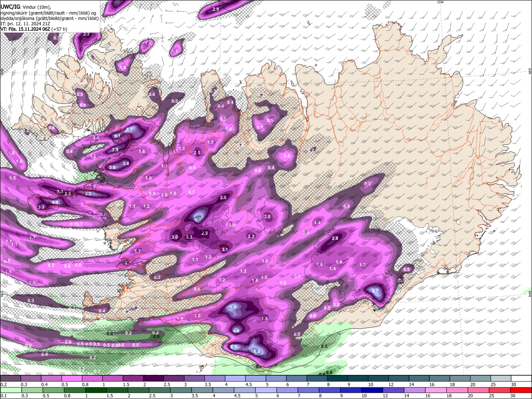Click the white swatch ending the snow scale
This screenshot has width=532, height=399.
point(521,378)
